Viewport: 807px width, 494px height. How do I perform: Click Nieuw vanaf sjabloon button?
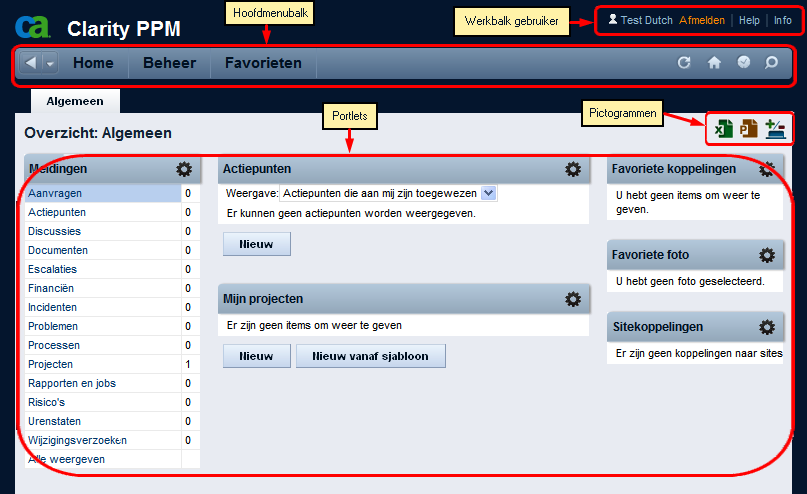click(x=371, y=356)
